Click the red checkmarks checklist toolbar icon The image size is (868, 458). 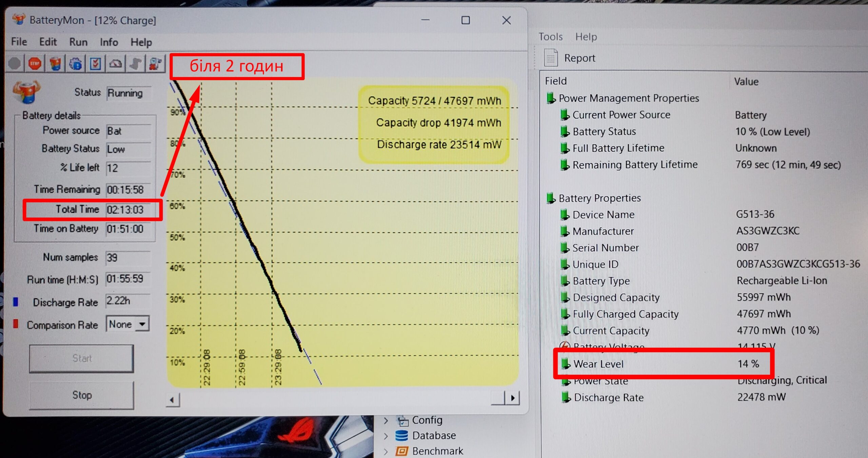(95, 63)
